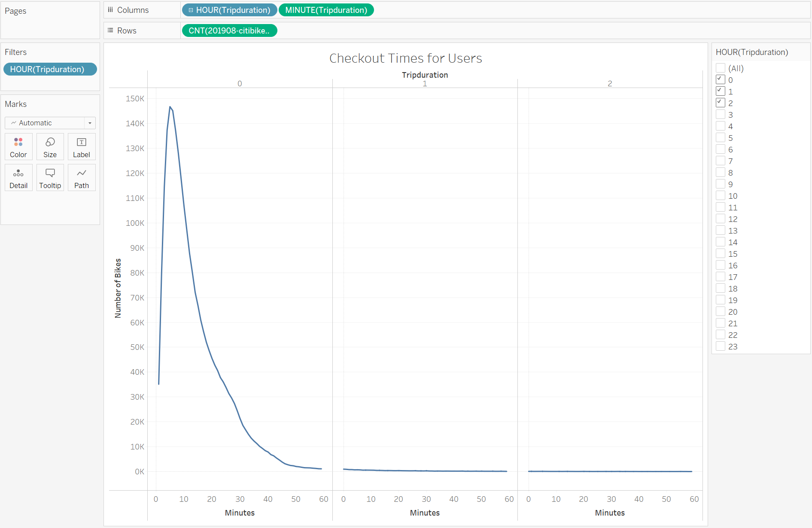Check the (All) filter option
812x528 pixels.
pyautogui.click(x=721, y=68)
